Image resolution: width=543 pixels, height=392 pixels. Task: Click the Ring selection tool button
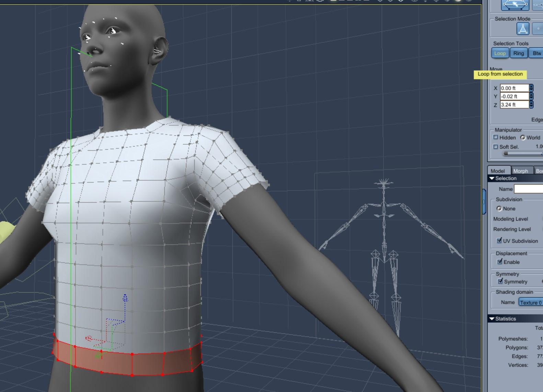(x=519, y=53)
